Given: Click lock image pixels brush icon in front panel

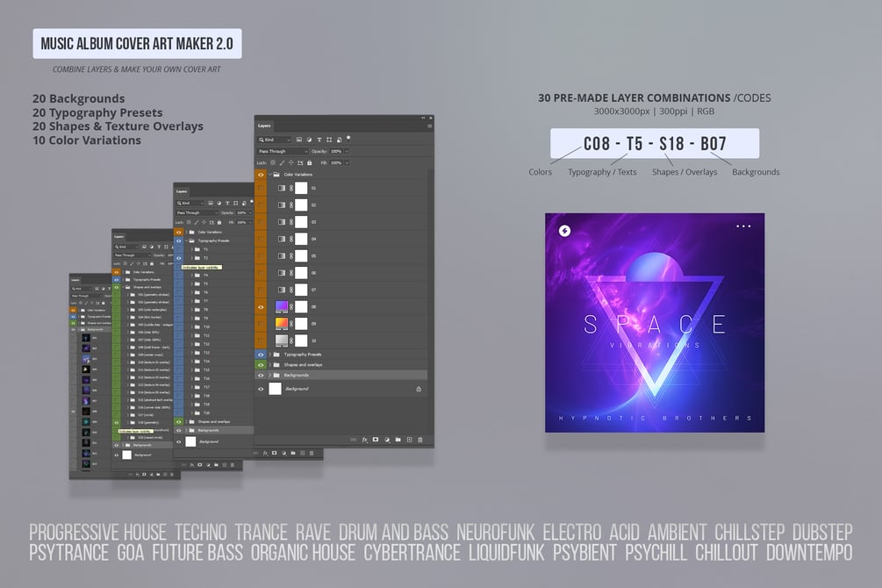Looking at the screenshot, I should (282, 162).
